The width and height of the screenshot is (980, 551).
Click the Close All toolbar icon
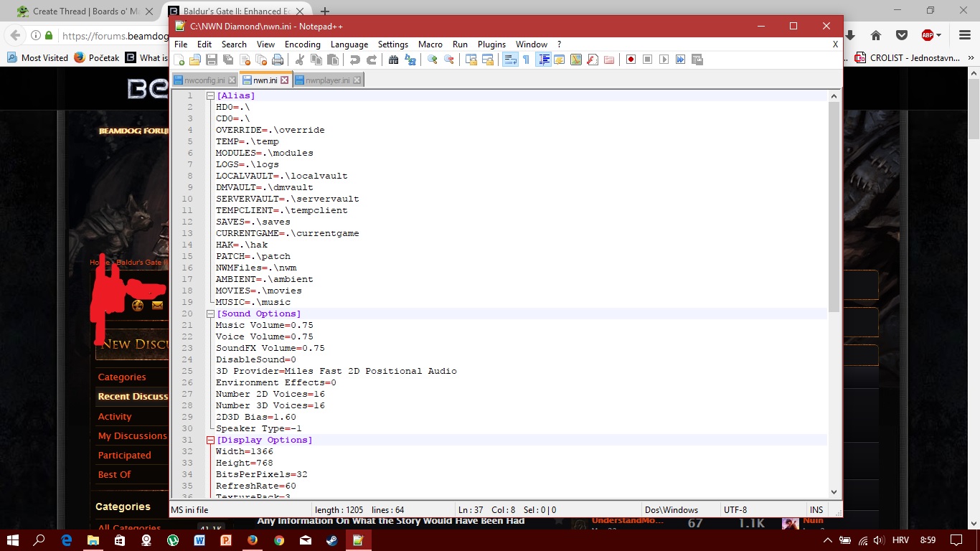(x=262, y=60)
